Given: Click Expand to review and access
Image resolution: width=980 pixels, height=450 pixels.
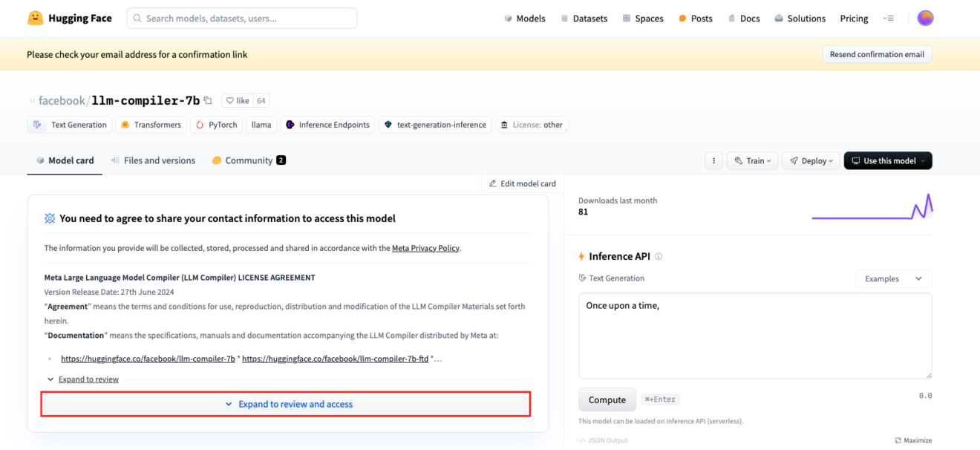Looking at the screenshot, I should [286, 404].
